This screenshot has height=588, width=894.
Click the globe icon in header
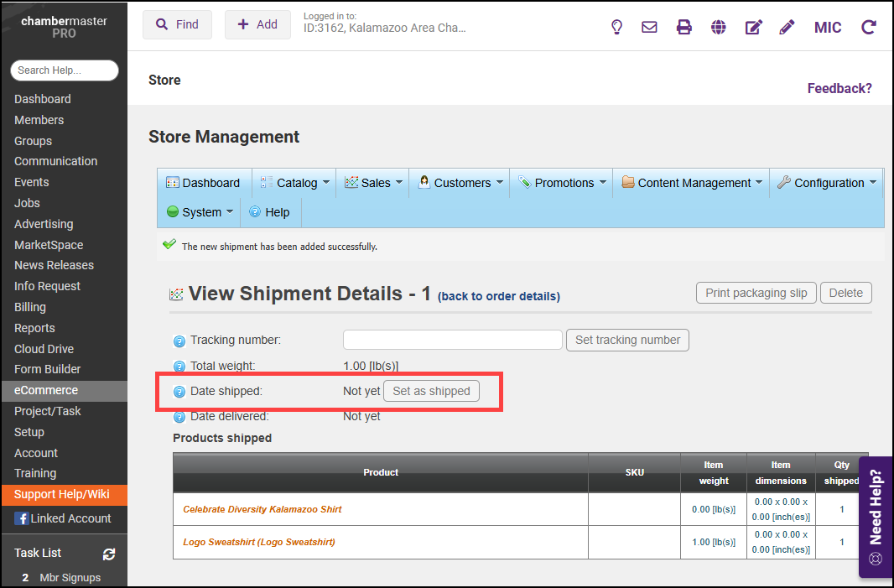pyautogui.click(x=718, y=27)
